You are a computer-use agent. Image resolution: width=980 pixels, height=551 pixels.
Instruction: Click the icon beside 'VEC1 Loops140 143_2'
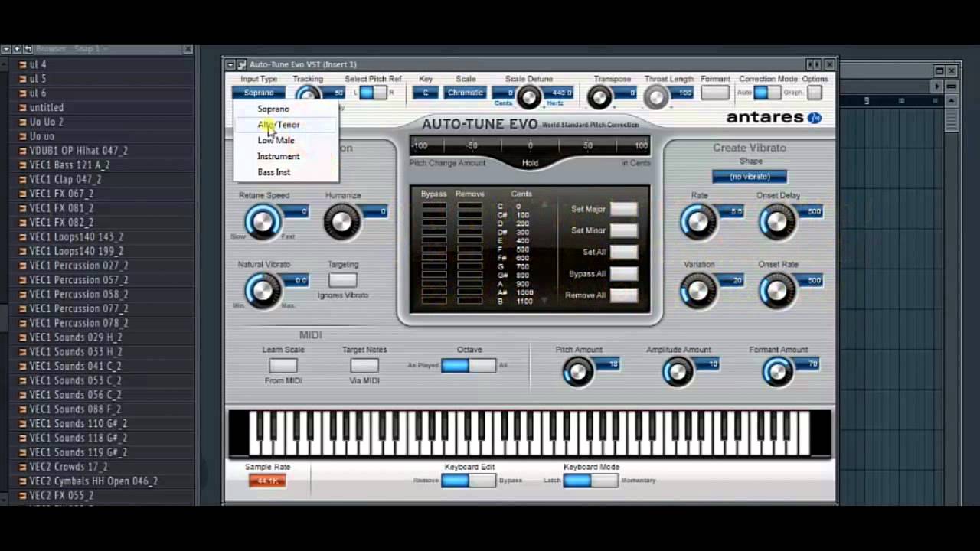coord(23,237)
